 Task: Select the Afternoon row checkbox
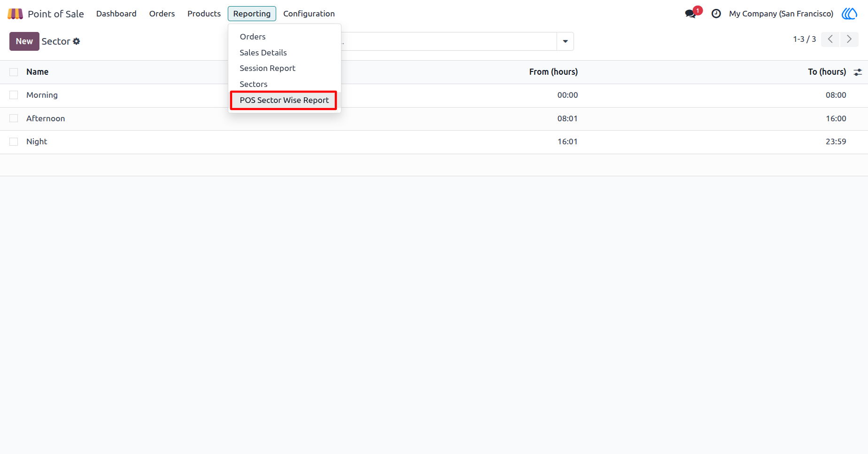(x=14, y=118)
